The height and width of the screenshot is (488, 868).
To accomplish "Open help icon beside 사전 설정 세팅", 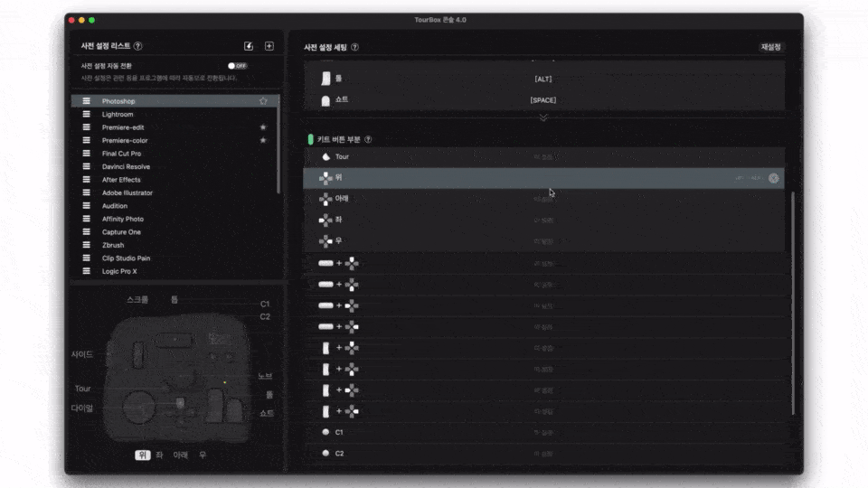I will [354, 47].
